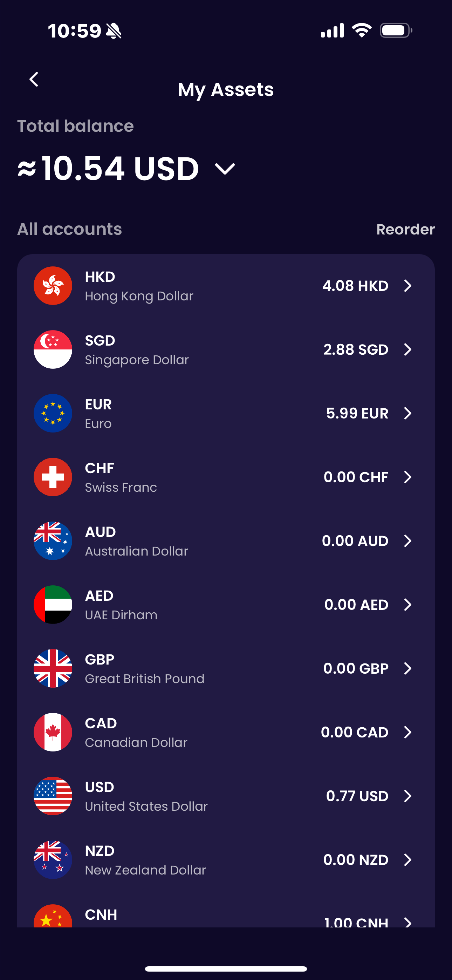This screenshot has width=452, height=980.
Task: Tap the 0.00 AED balance amount
Action: click(x=356, y=605)
